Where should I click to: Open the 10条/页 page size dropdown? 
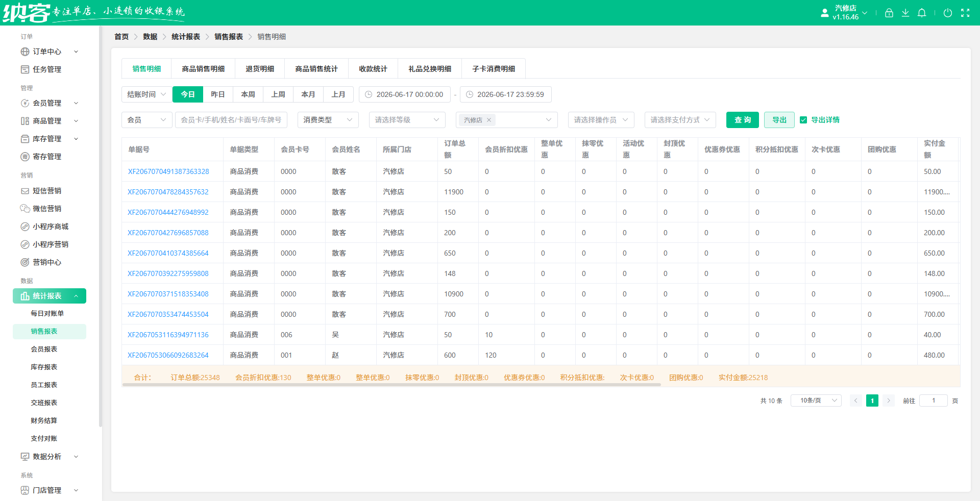click(x=816, y=400)
